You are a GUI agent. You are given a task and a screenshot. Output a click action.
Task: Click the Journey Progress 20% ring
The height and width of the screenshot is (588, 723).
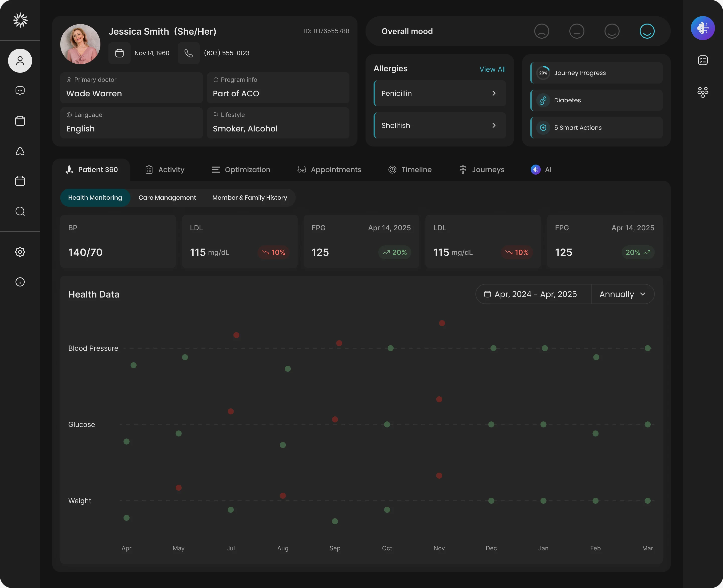pos(543,73)
